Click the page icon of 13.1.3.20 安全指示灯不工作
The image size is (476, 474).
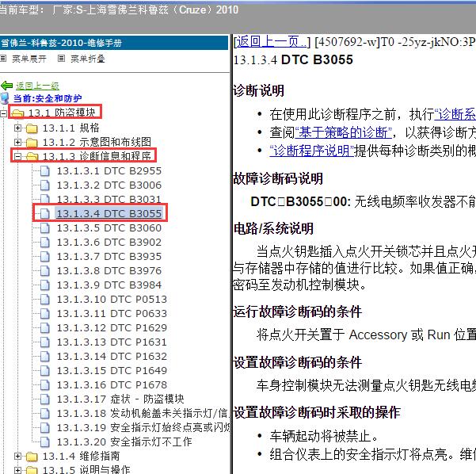[x=45, y=442]
